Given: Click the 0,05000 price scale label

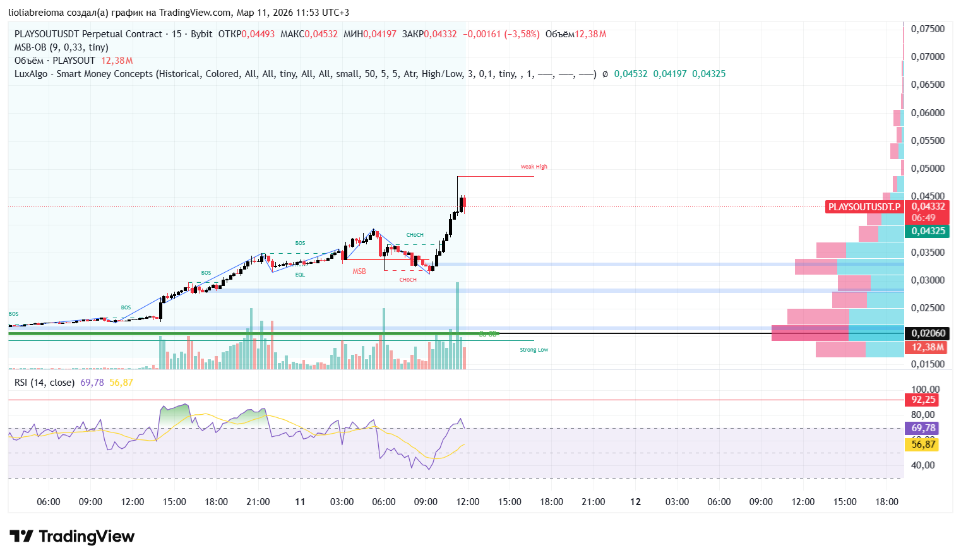Looking at the screenshot, I should [928, 168].
